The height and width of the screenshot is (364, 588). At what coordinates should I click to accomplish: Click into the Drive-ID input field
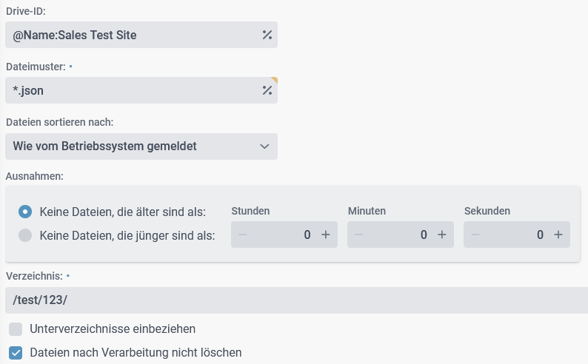(x=133, y=35)
